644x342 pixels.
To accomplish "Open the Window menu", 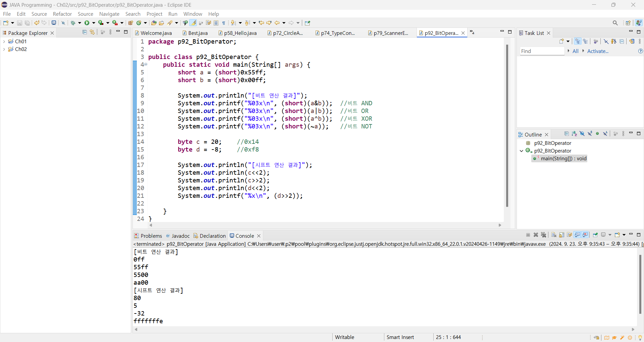I will pos(193,14).
